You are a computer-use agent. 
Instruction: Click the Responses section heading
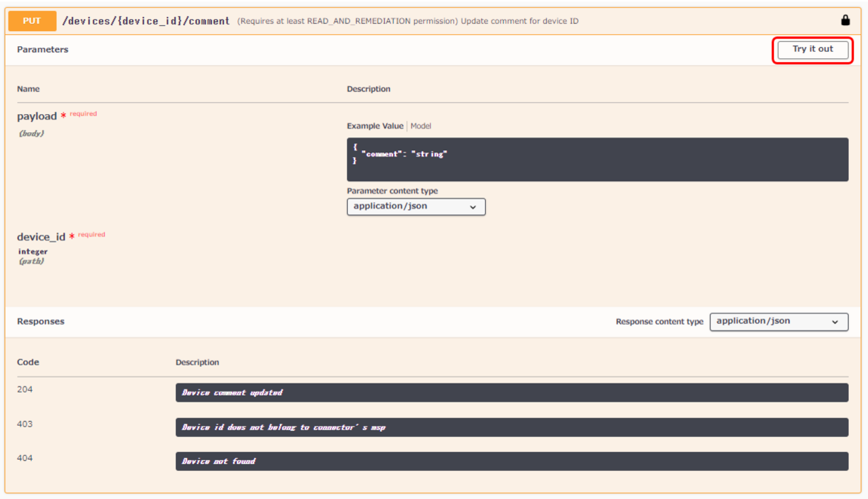(x=41, y=322)
